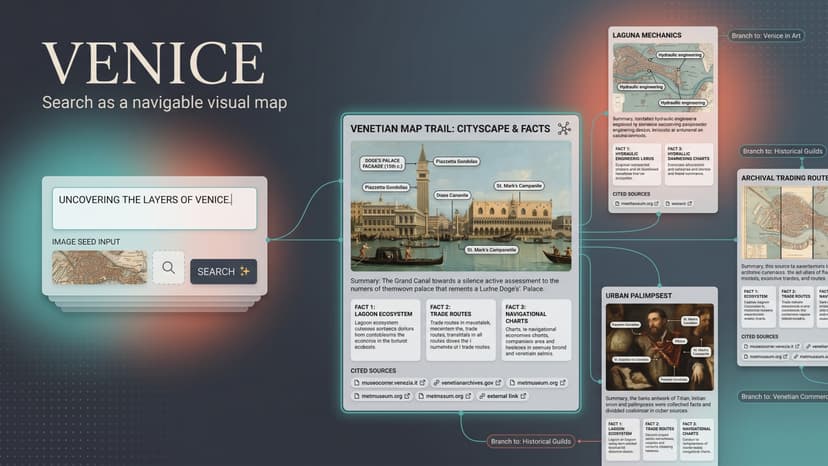Click the top 'Hydraulic engineering' label on Laguna map
The image size is (828, 466).
[680, 55]
